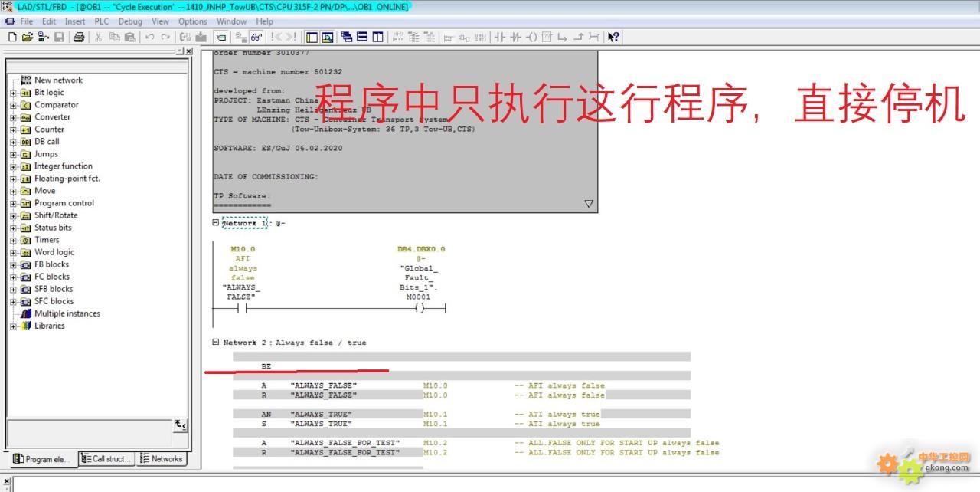Insert a normally open contact

point(500,37)
